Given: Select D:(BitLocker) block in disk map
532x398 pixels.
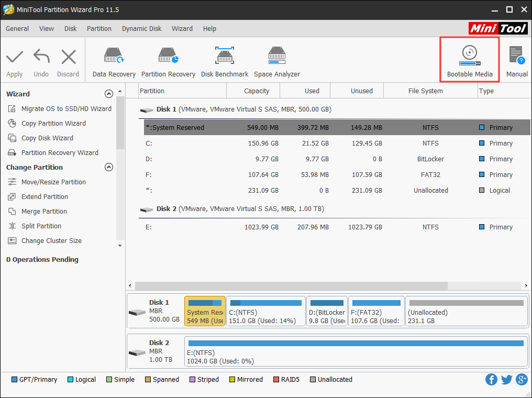Looking at the screenshot, I should tap(327, 311).
